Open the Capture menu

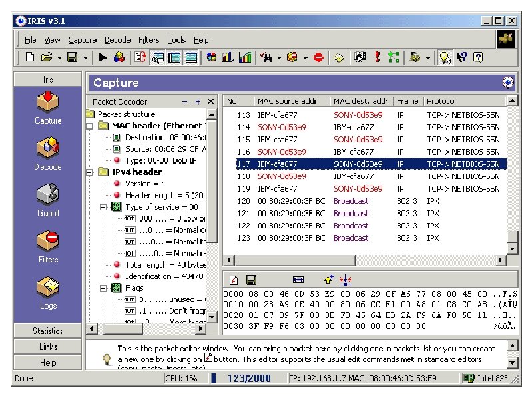point(83,40)
